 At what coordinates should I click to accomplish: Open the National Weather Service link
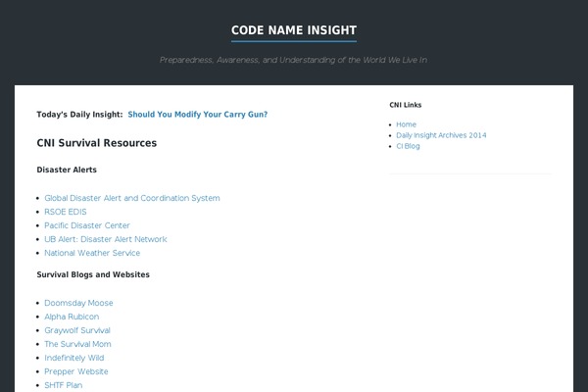coord(92,253)
